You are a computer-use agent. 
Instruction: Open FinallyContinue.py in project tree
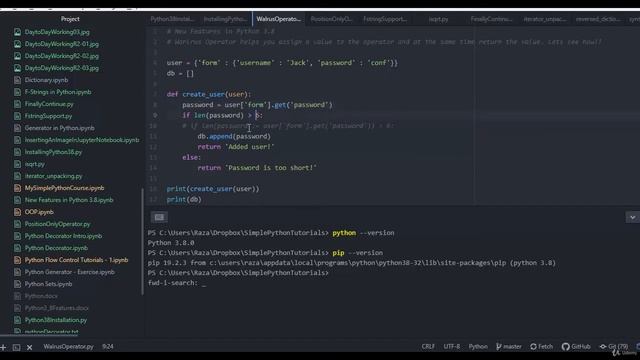49,104
